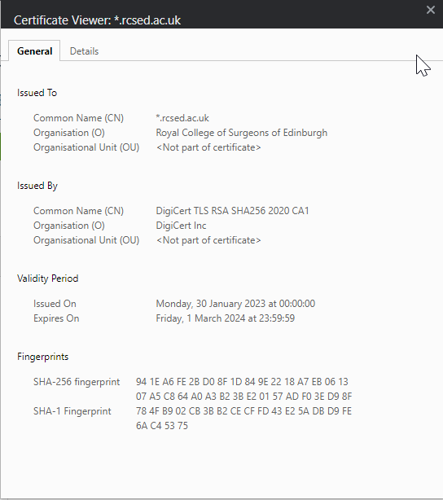Screen dimensions: 443x500
Task: Select the General tab
Action: pyautogui.click(x=35, y=51)
